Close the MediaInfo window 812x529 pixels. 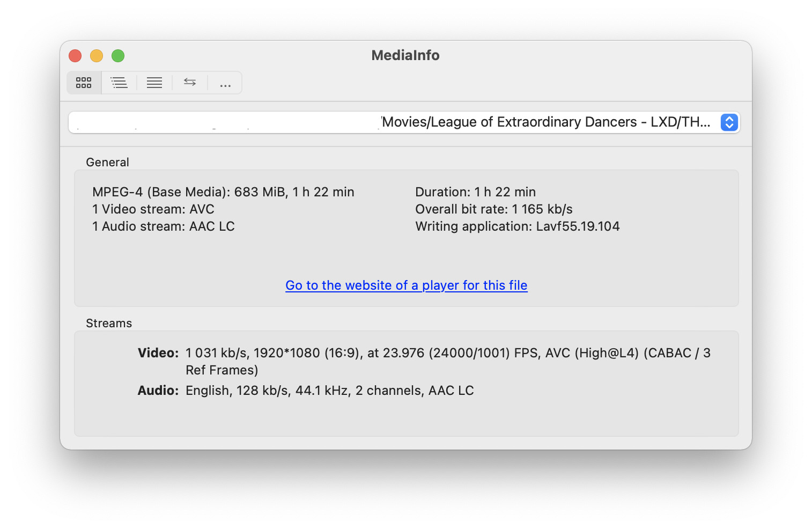75,56
